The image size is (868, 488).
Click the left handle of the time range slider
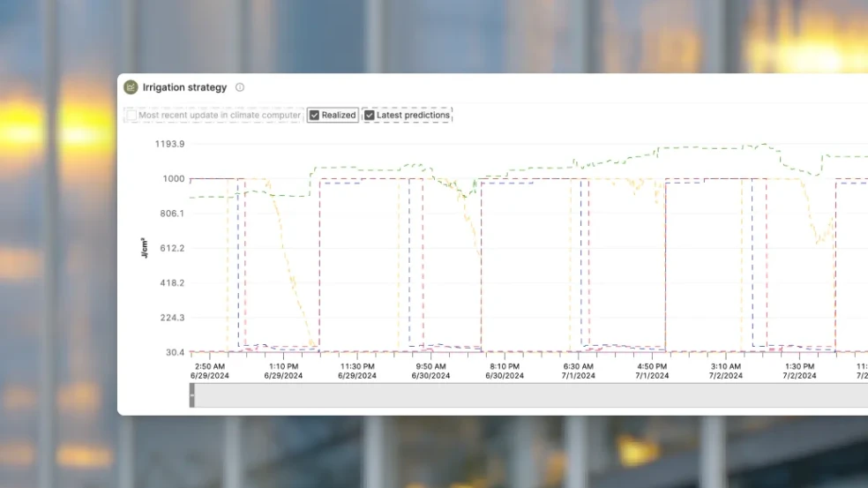(x=192, y=395)
